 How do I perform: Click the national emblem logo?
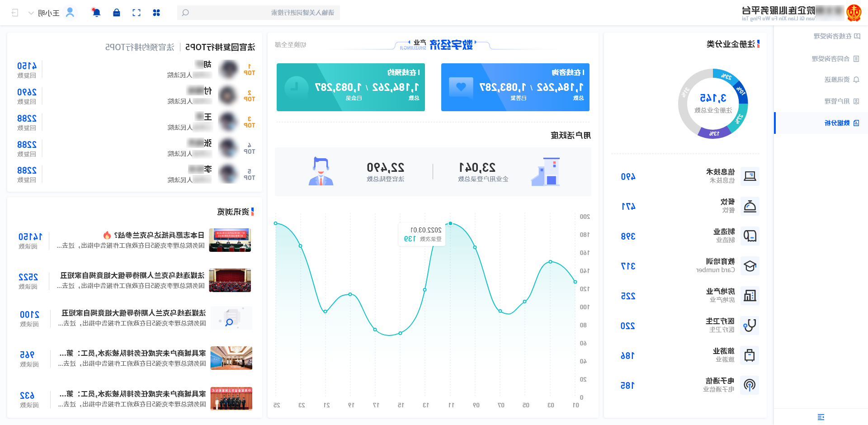(x=854, y=13)
